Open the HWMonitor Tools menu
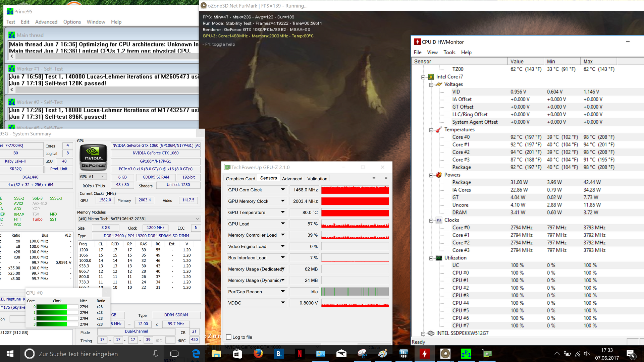Viewport: 644px width, 362px height. 449,52
